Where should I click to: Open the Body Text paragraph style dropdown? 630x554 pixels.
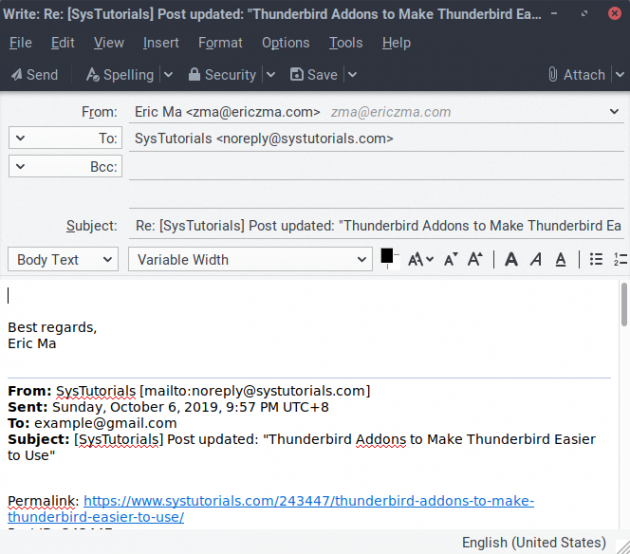coord(63,260)
